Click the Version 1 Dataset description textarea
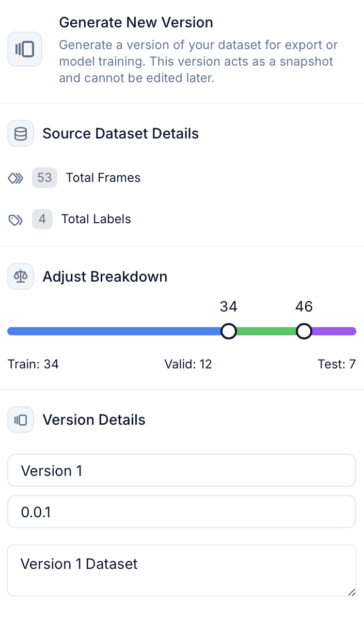Image resolution: width=364 pixels, height=618 pixels. coord(181,570)
